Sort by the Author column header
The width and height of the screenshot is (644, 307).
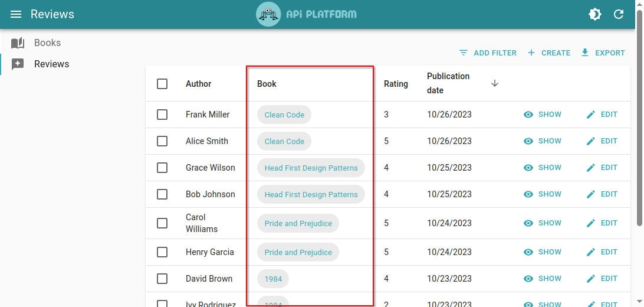point(198,84)
